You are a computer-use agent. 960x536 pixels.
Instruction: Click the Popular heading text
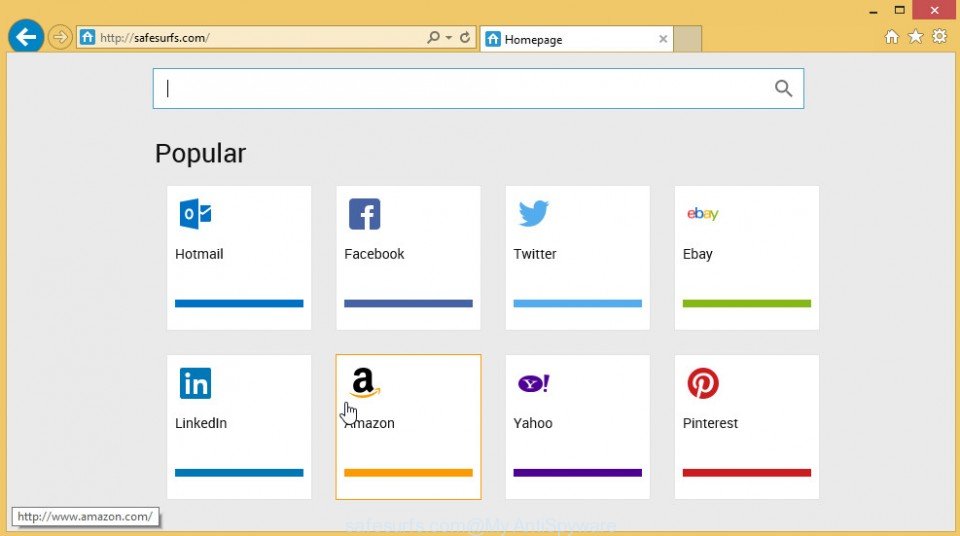click(x=200, y=154)
